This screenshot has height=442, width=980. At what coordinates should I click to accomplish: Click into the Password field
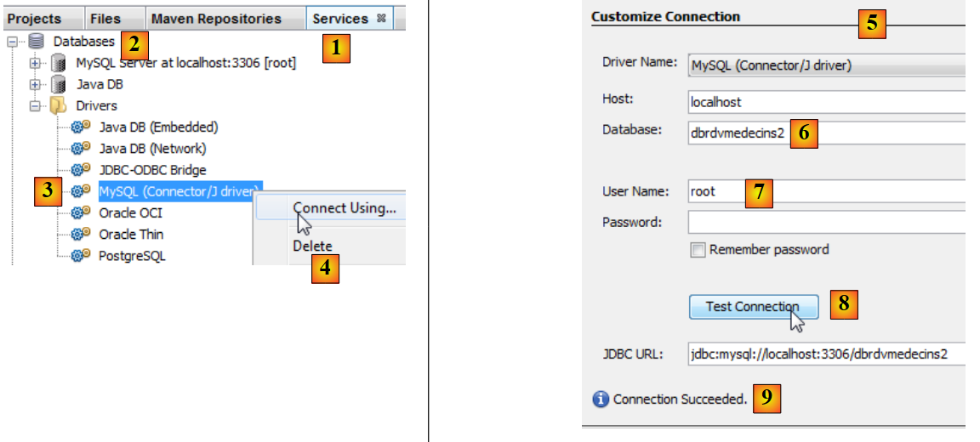tap(827, 223)
